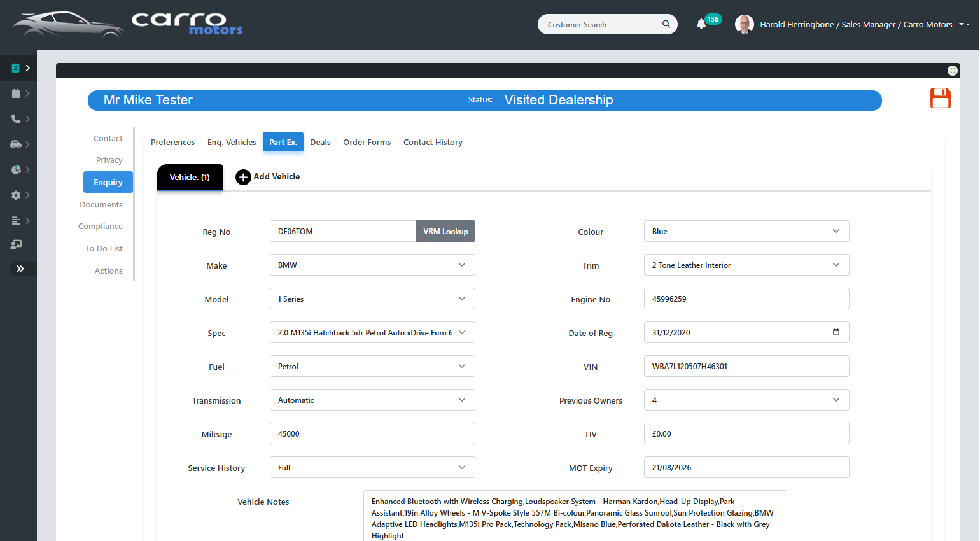980x541 pixels.
Task: Click the red save floppy disk icon
Action: (x=940, y=98)
